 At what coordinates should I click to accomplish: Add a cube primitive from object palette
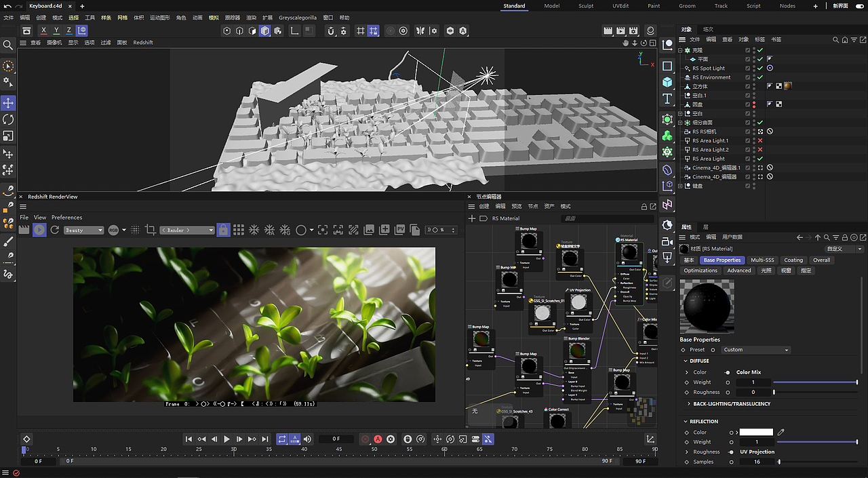[667, 82]
